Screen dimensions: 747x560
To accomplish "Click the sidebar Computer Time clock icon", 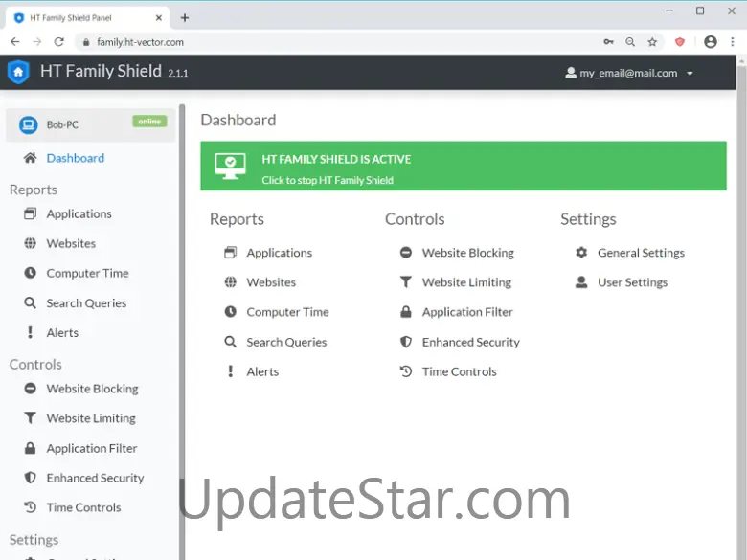I will pyautogui.click(x=30, y=273).
